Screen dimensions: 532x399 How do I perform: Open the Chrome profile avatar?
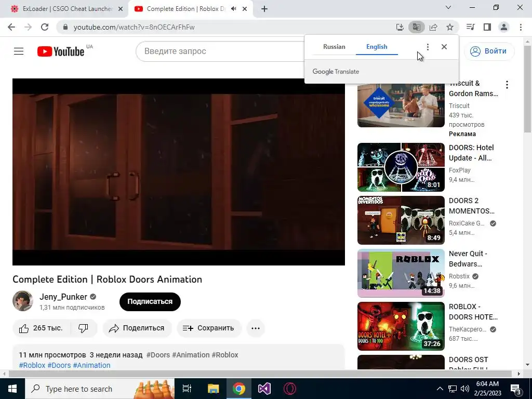(x=504, y=27)
